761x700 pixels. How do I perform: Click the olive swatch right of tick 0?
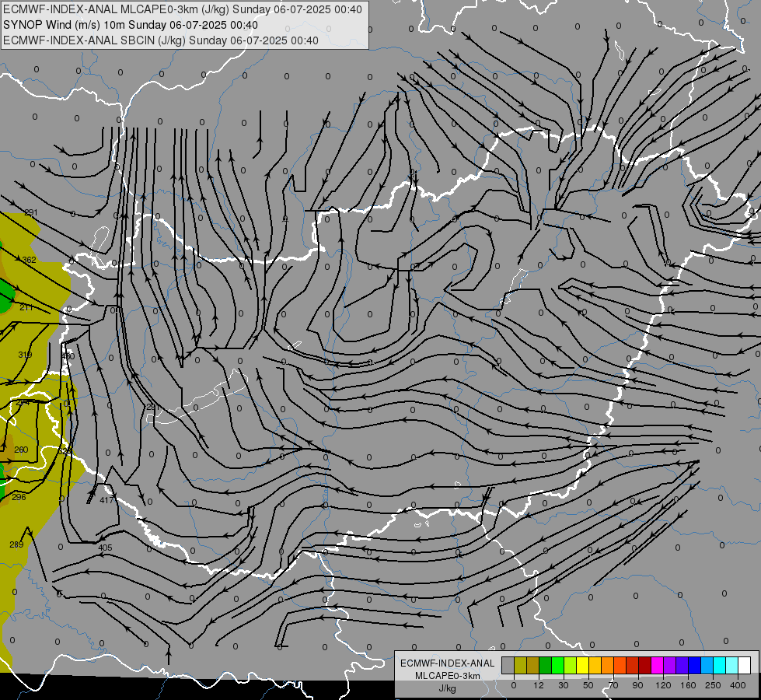[x=520, y=665]
